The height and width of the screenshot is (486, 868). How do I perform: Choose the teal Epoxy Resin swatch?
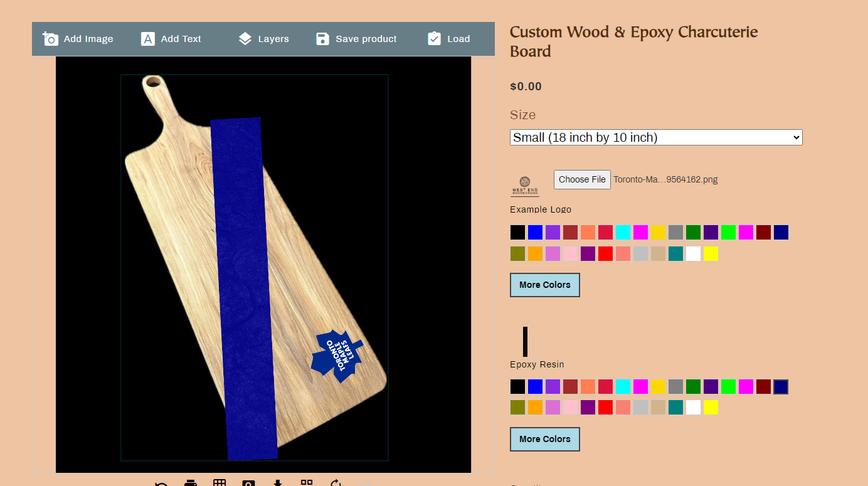[x=675, y=408]
